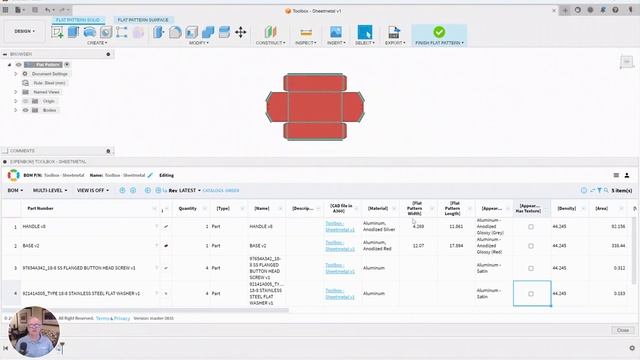Click the Select arrow tool icon
Viewport: 640px width, 360px height.
364,32
